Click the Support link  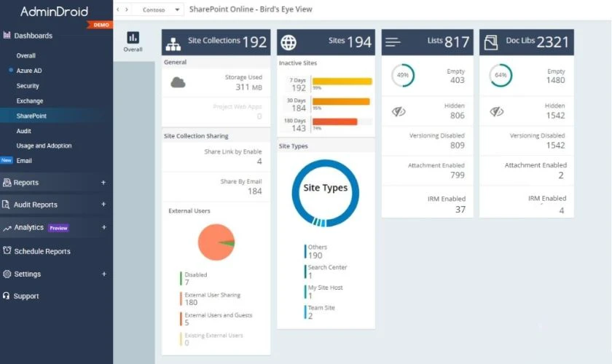(x=26, y=296)
